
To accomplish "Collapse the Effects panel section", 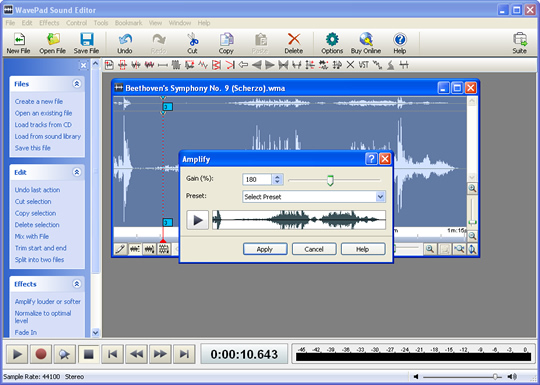I will click(76, 284).
